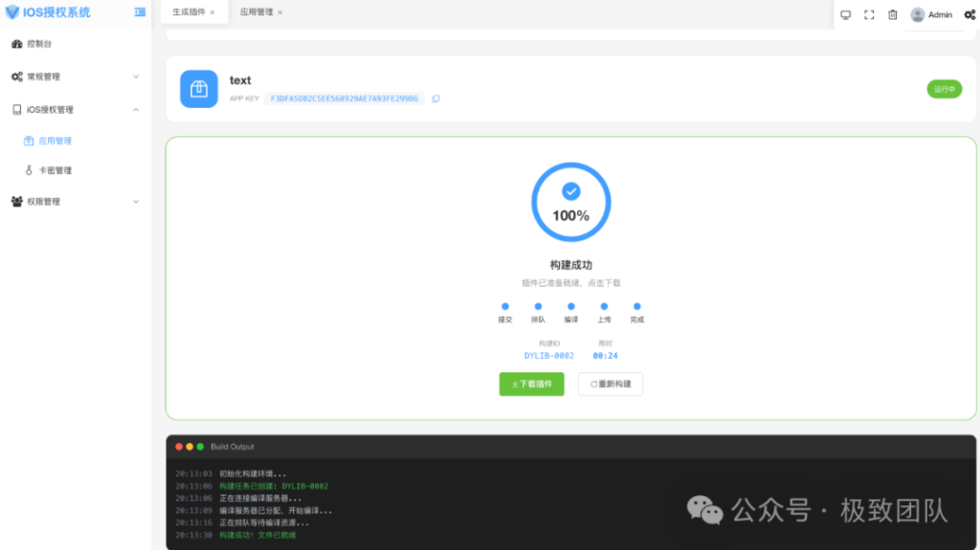Click the 重新构建 rebuild button
Screen dimensions: 980x550
611,384
